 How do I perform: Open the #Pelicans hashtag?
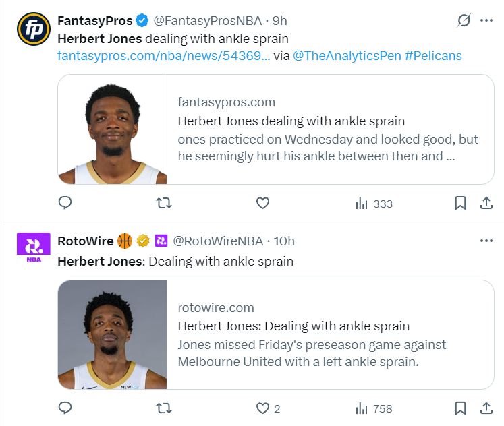coord(433,56)
